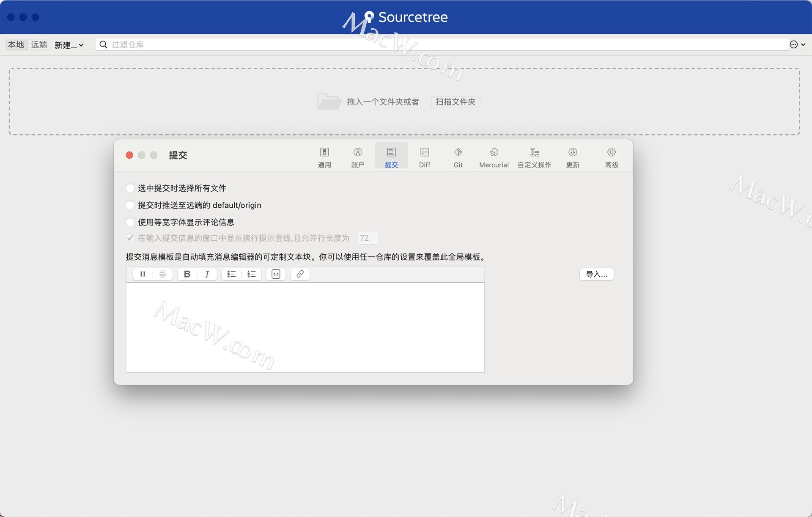
Task: Select the Commit (提交) preferences tab
Action: 391,156
